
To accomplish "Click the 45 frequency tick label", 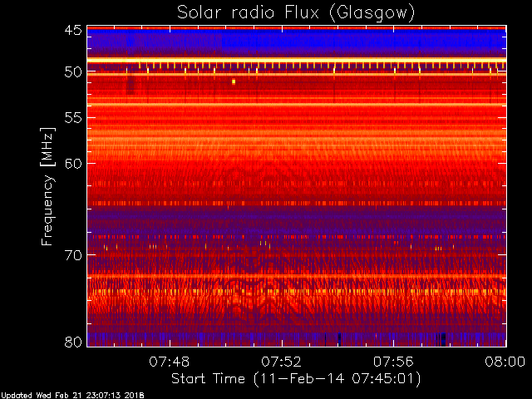I will [73, 30].
